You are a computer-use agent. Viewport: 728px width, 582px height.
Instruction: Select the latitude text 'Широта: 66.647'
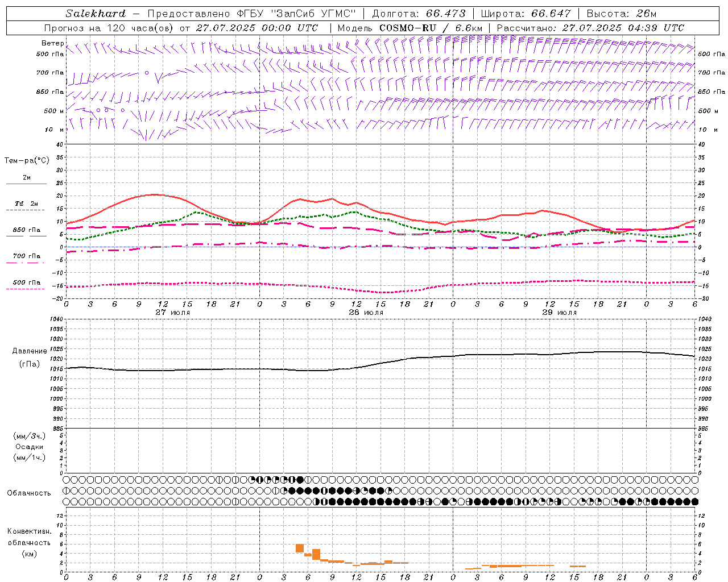click(526, 14)
